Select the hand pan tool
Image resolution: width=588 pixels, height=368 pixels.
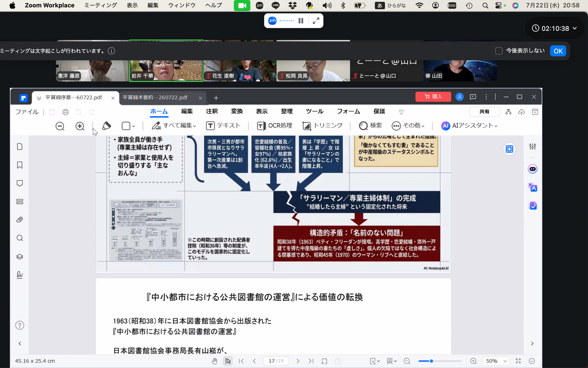point(215,361)
